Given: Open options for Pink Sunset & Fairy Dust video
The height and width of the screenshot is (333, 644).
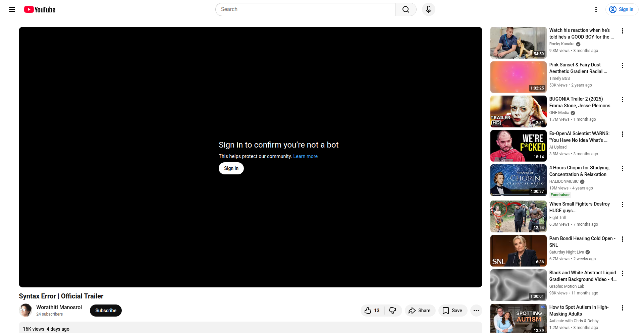Looking at the screenshot, I should [623, 65].
